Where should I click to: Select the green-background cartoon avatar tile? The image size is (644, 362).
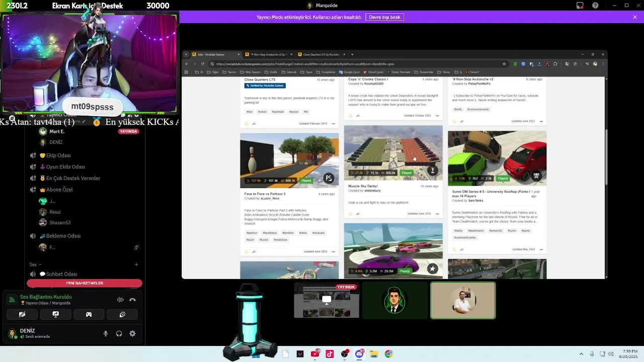(394, 300)
